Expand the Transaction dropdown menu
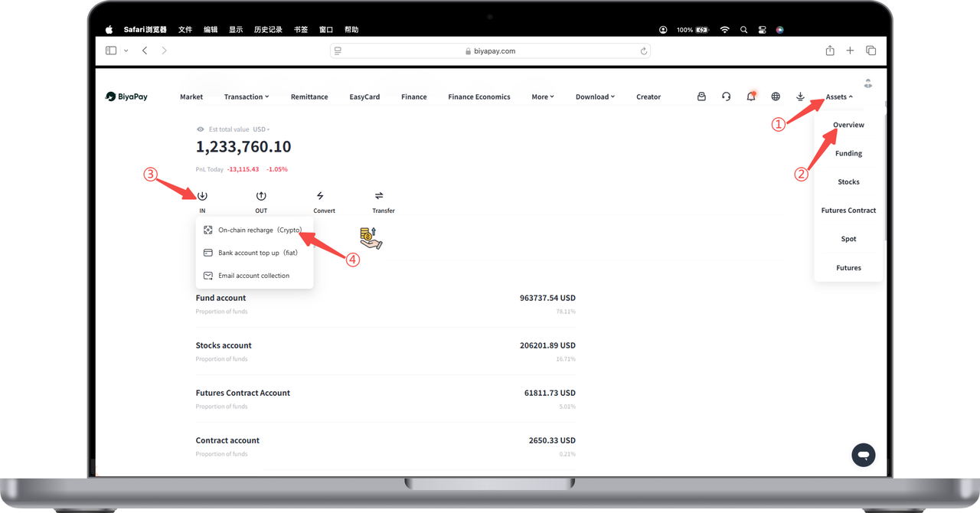980x513 pixels. (x=247, y=97)
